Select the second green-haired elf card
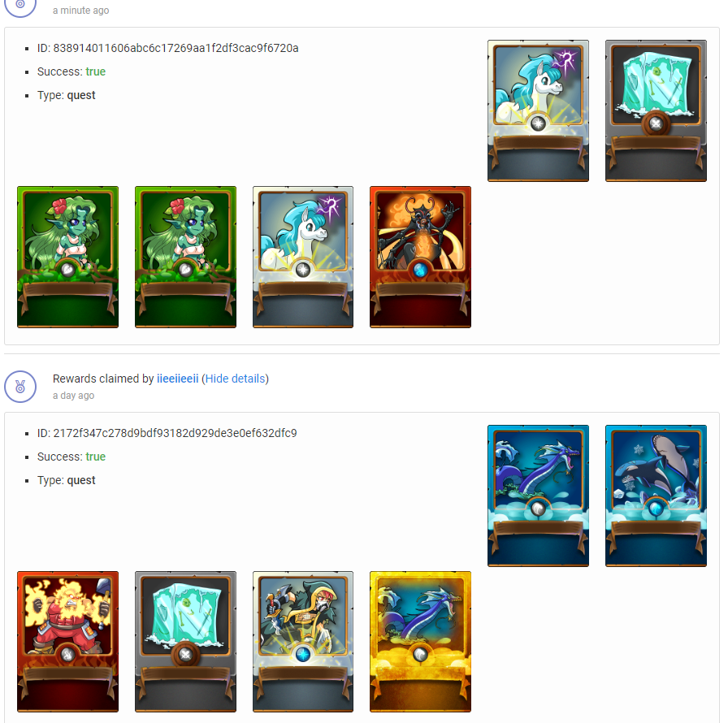 click(186, 257)
